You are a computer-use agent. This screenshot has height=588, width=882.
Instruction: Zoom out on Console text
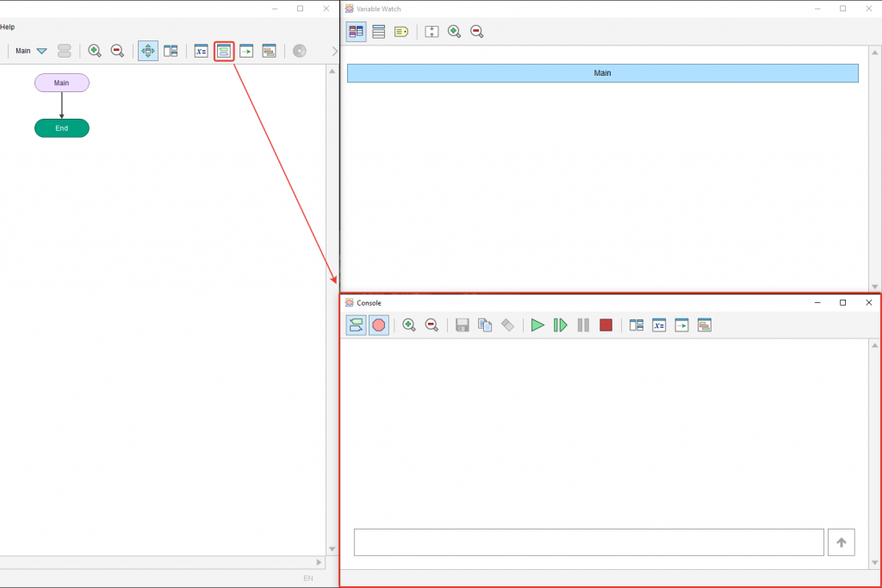(432, 325)
